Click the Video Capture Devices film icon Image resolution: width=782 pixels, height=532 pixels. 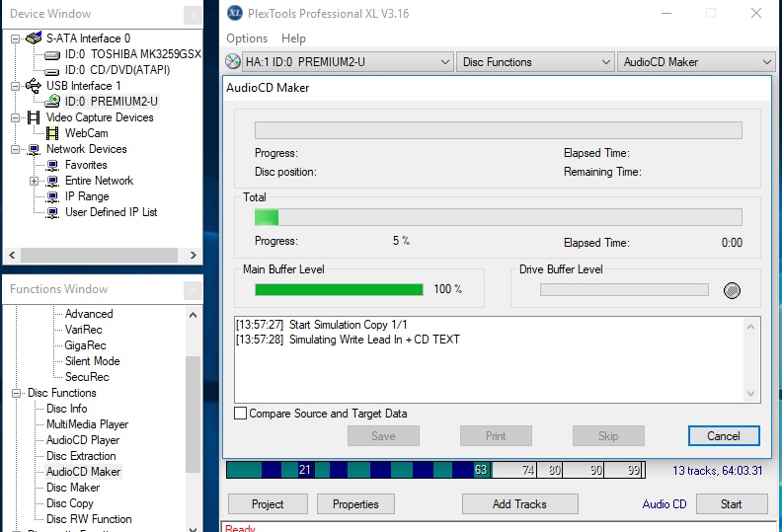coord(34,117)
